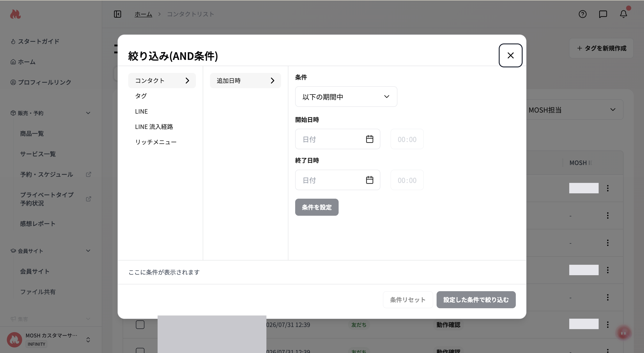Open three-dot menu in the 12:39 友だち row
644x353 pixels.
coord(608,325)
